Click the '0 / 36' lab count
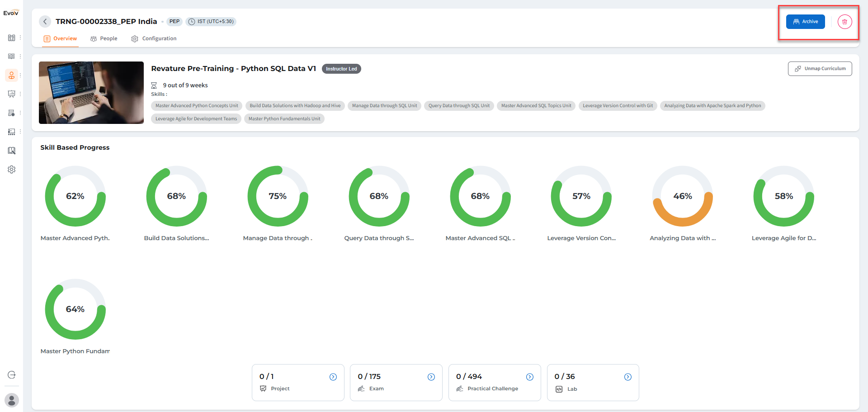The width and height of the screenshot is (868, 412). [x=565, y=377]
